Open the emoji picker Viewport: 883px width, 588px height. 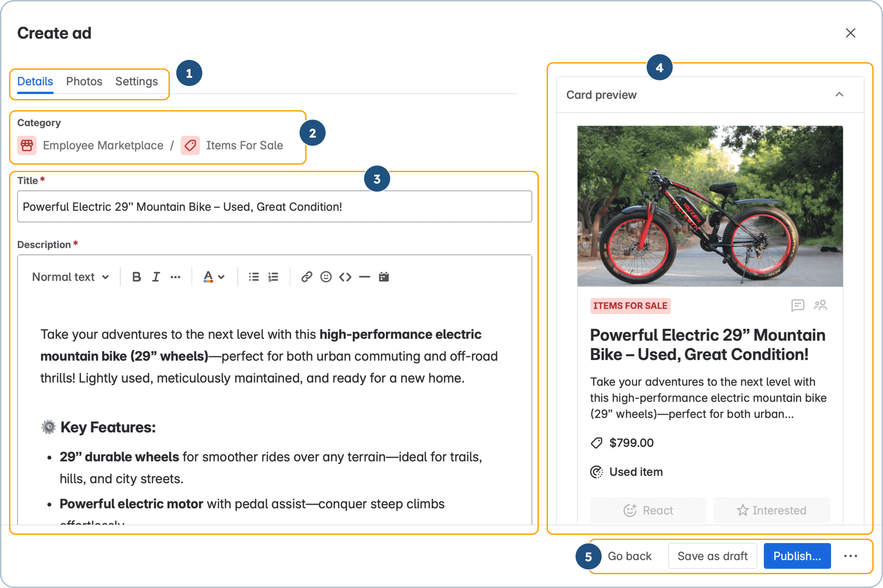[326, 277]
